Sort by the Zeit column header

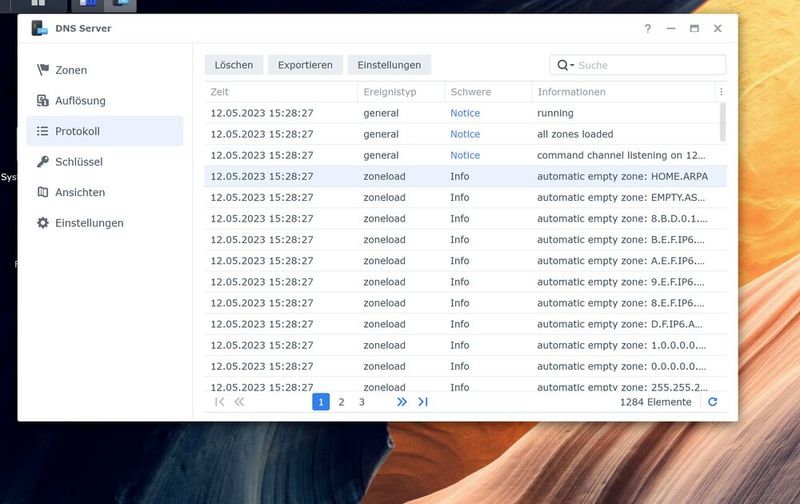pos(281,92)
